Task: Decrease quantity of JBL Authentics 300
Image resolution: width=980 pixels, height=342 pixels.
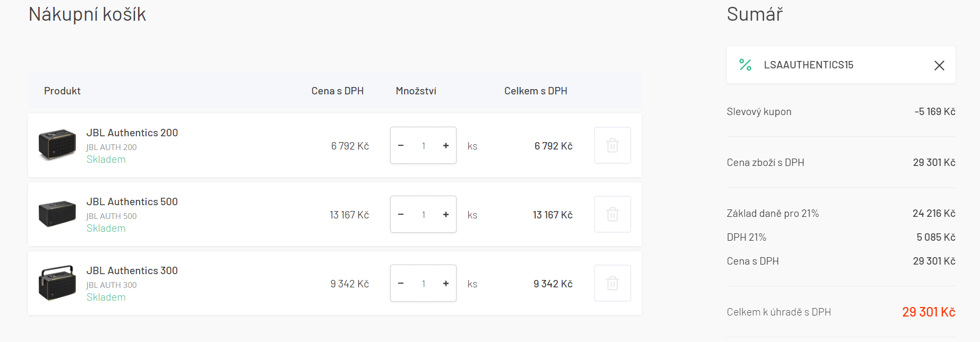Action: (401, 284)
